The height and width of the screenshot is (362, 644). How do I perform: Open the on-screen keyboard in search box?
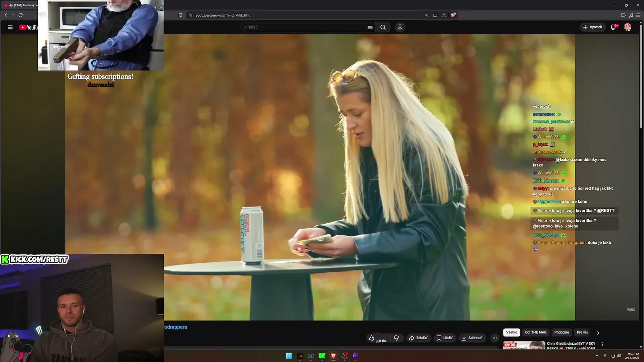click(x=370, y=27)
